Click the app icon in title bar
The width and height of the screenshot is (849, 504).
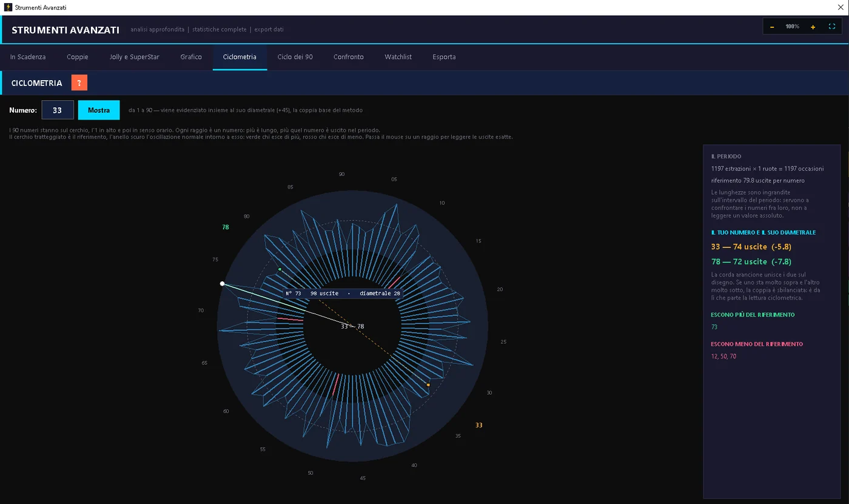pyautogui.click(x=8, y=7)
